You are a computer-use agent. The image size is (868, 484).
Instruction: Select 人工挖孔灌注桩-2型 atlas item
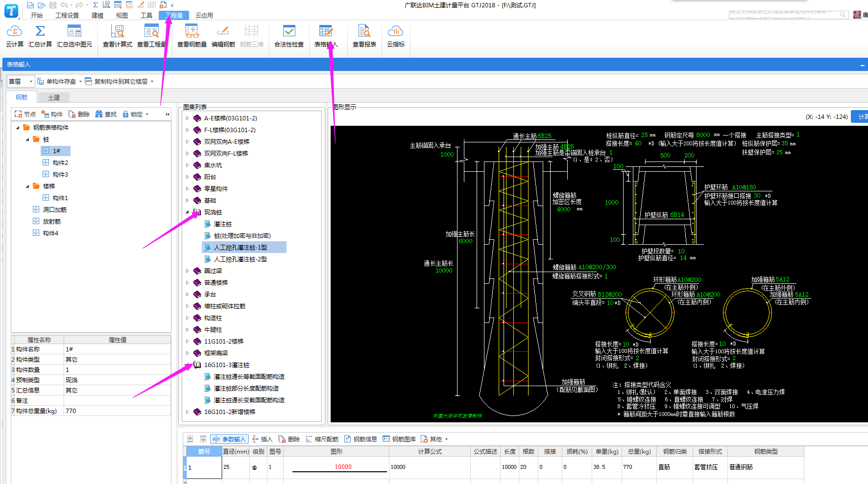240,259
